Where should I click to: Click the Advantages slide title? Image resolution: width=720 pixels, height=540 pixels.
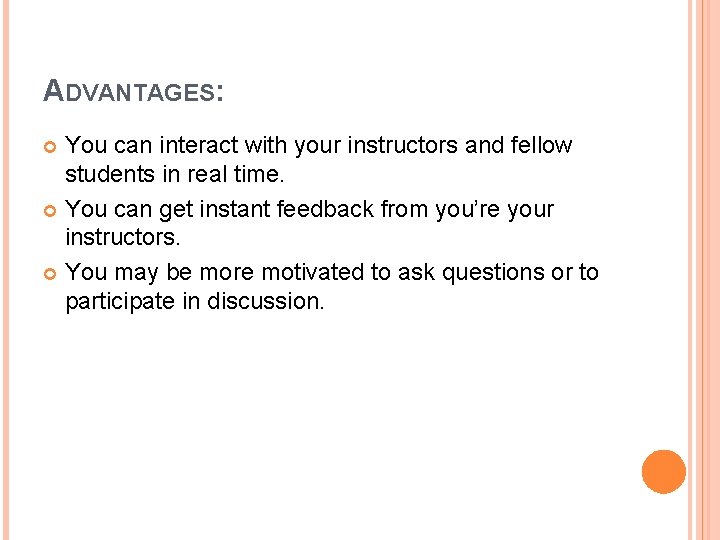click(x=134, y=90)
